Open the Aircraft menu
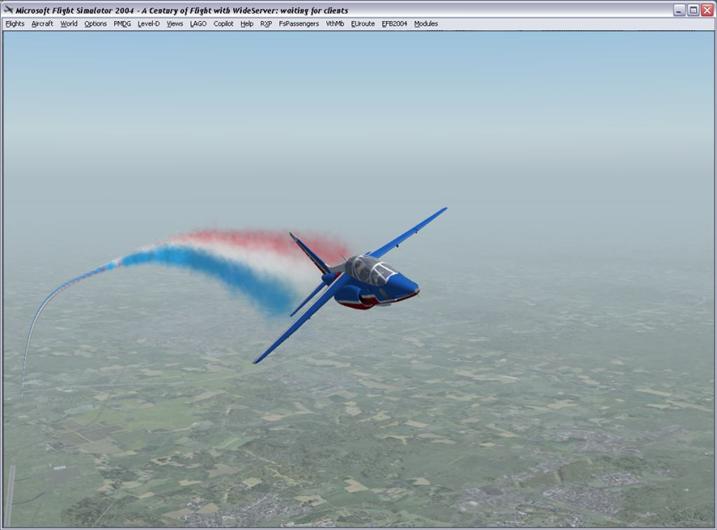The image size is (717, 530). pos(42,24)
